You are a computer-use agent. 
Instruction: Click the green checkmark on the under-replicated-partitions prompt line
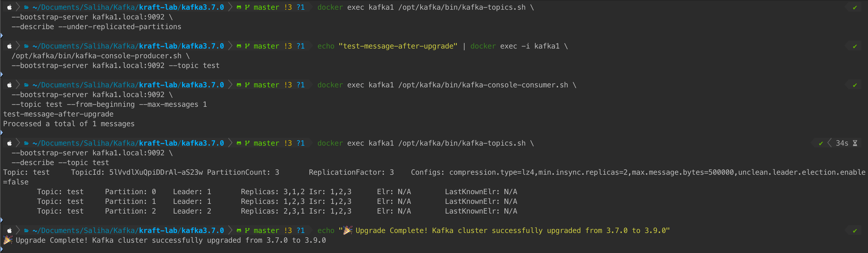(855, 7)
